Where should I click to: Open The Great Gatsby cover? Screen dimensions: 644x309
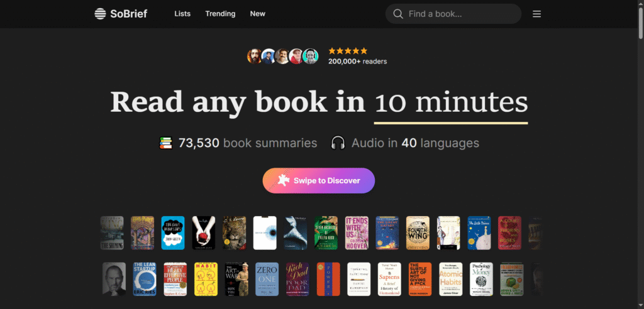[387, 233]
